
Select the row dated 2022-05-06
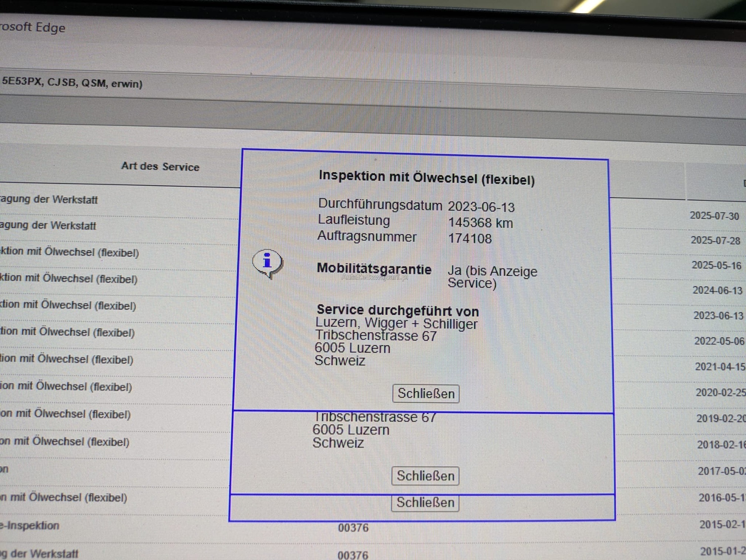tap(719, 341)
